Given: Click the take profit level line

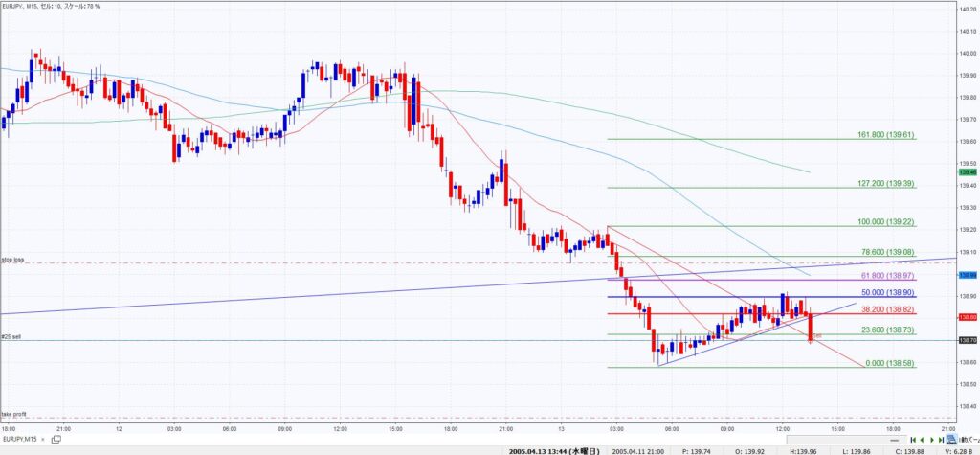Looking at the screenshot, I should [287, 418].
